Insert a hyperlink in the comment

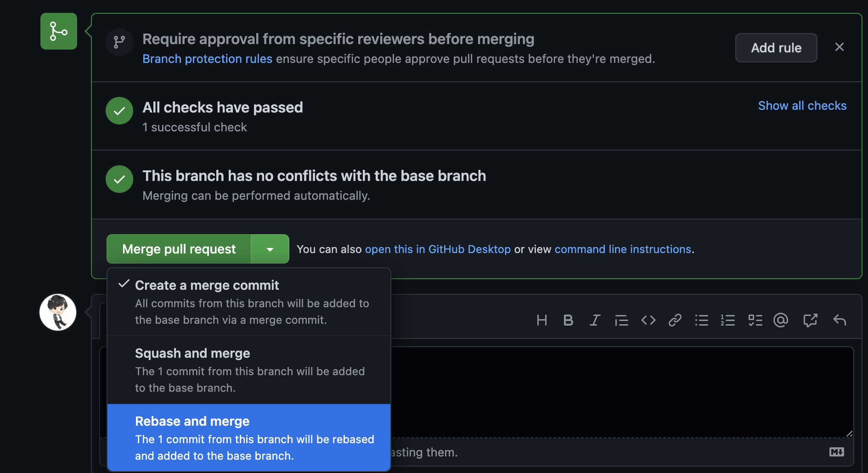[x=674, y=320]
